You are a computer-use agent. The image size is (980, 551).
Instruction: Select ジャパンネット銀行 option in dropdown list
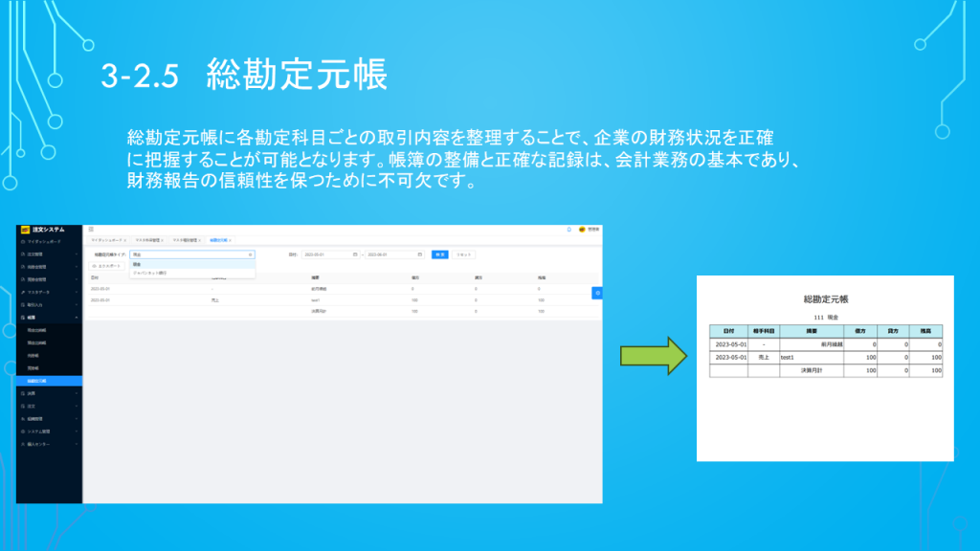tap(191, 273)
